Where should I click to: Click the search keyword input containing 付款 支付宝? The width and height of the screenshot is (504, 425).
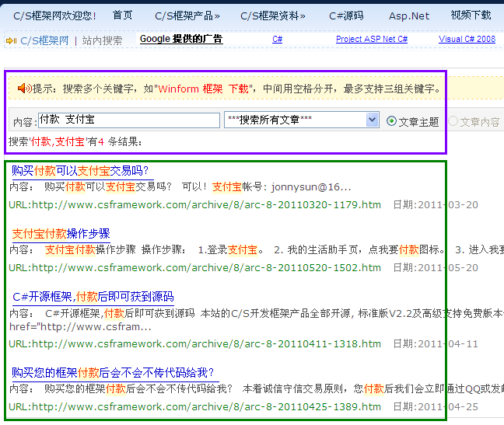[x=128, y=120]
